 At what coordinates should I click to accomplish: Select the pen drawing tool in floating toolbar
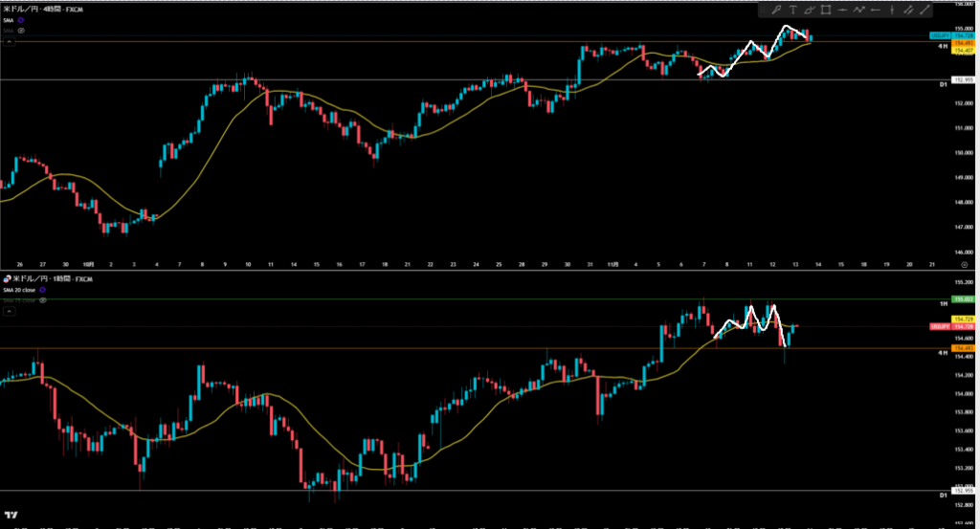tap(776, 11)
